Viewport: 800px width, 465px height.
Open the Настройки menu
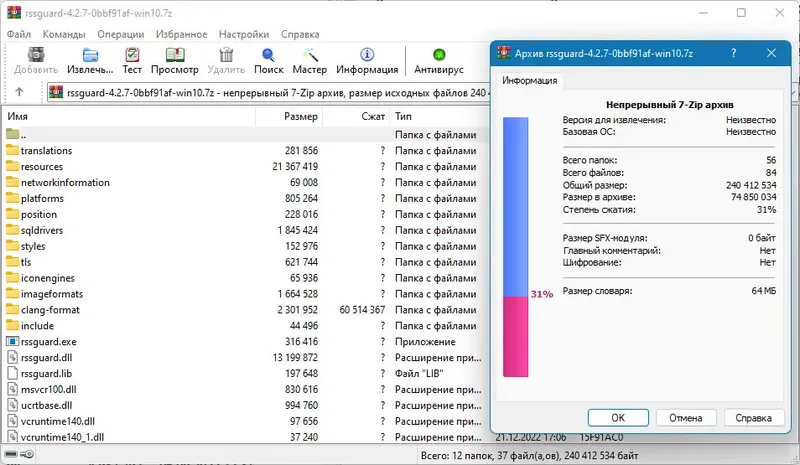(x=244, y=34)
